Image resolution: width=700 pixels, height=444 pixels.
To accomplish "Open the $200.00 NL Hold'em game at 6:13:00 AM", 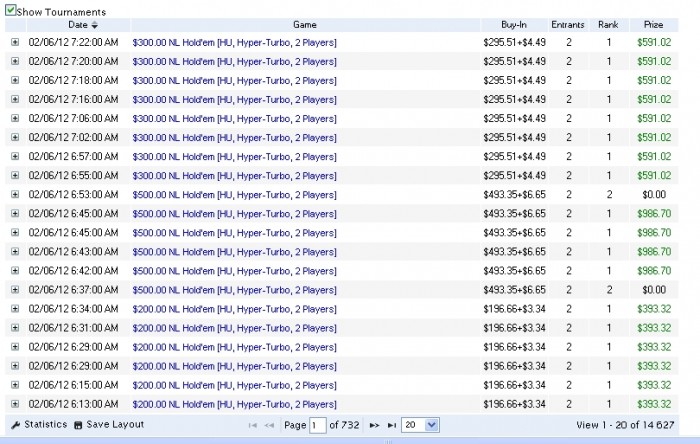I will 234,404.
